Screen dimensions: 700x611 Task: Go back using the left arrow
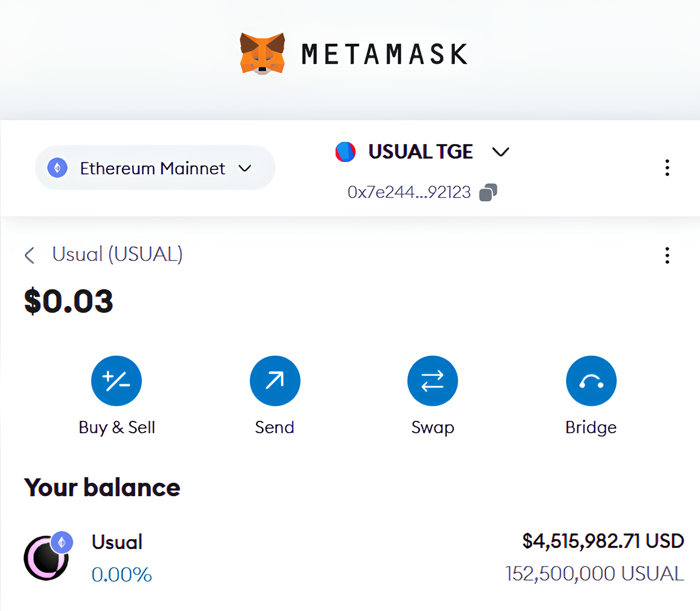tap(30, 255)
